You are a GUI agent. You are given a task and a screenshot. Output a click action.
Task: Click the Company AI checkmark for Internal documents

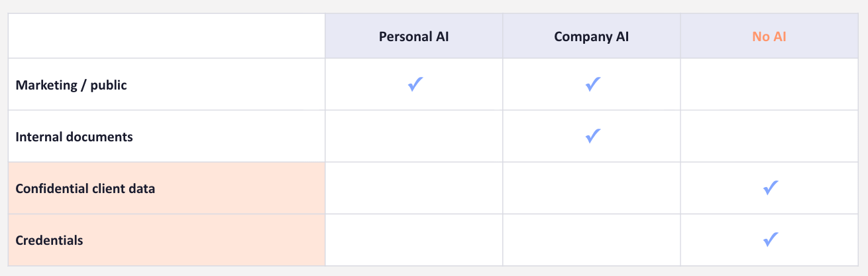coord(592,136)
